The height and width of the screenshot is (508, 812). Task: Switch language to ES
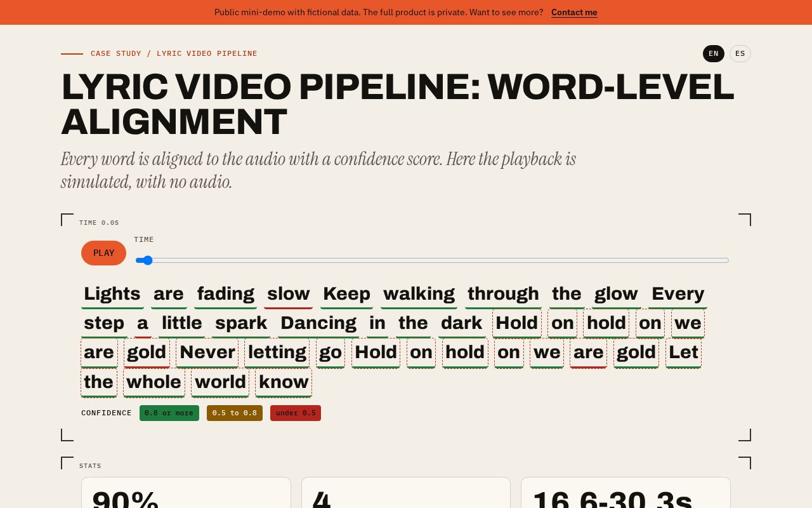point(740,53)
